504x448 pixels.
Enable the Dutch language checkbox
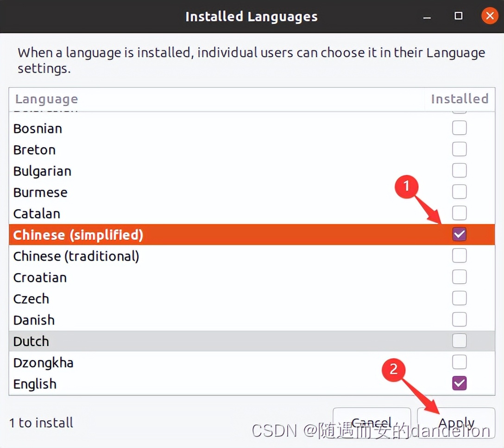click(459, 341)
